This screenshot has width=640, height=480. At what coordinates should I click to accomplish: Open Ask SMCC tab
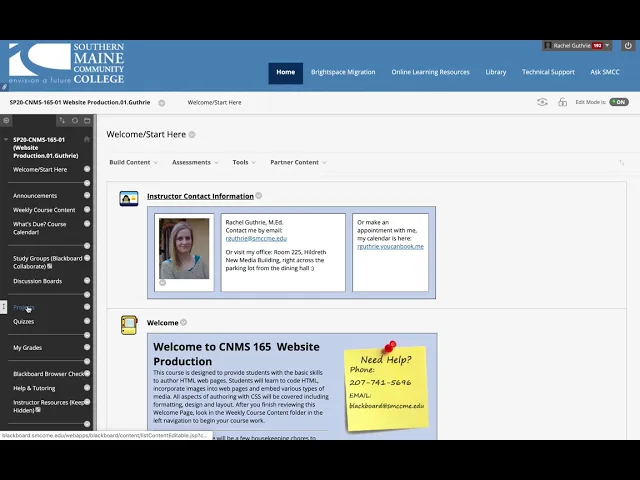[604, 72]
